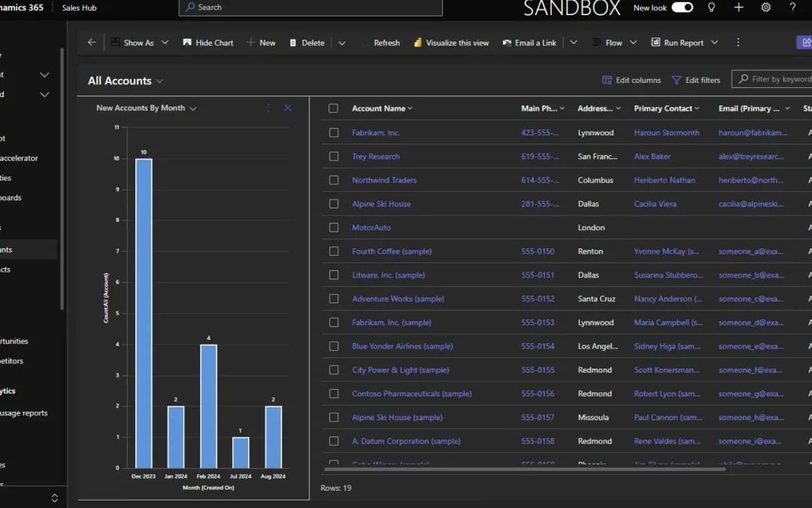This screenshot has height=508, width=812.
Task: Click the grid horizontal scrollbar
Action: pos(525,469)
